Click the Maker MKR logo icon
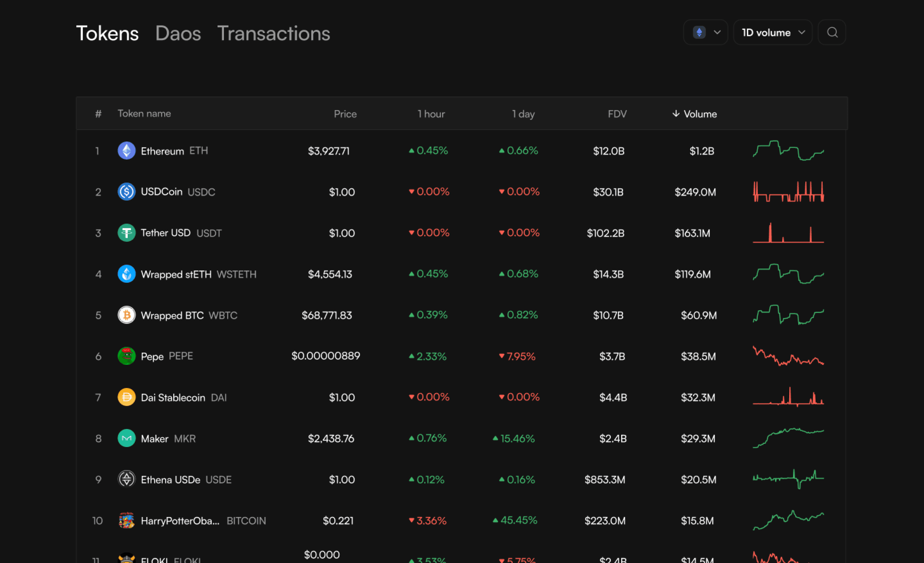Viewport: 924px width, 563px height. [126, 438]
